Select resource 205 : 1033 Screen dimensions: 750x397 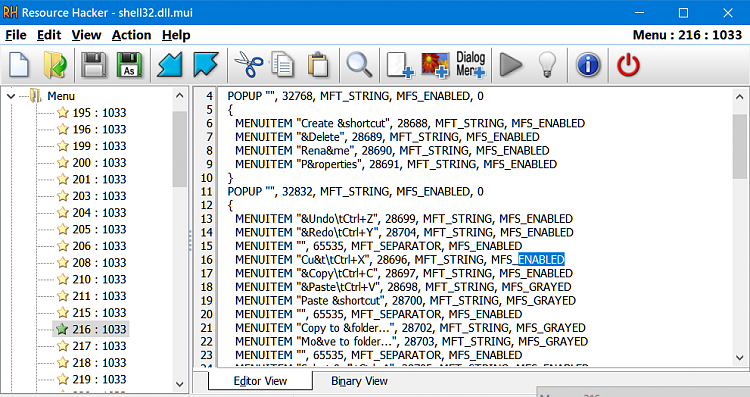tap(99, 230)
